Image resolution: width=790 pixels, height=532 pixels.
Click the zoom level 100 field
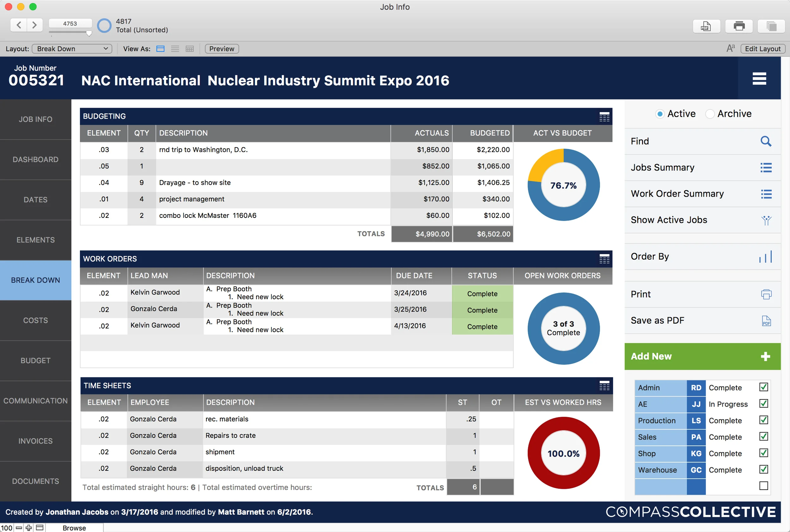[6, 528]
